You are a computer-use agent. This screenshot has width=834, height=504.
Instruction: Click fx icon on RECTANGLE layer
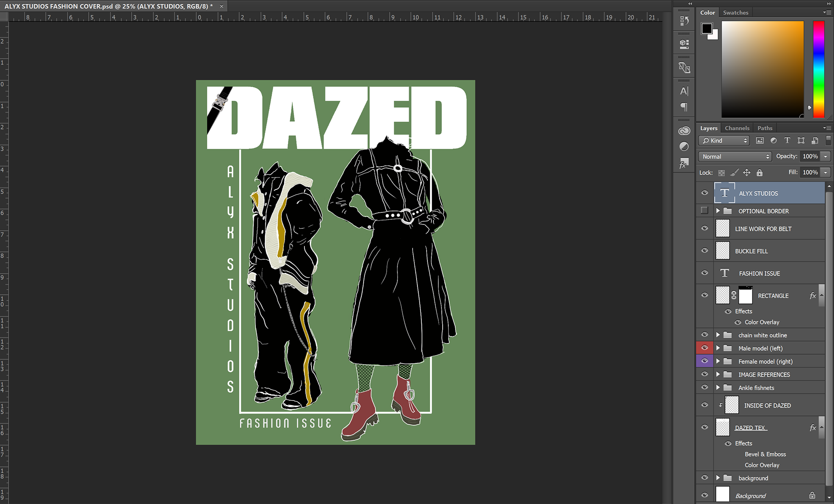click(x=813, y=296)
